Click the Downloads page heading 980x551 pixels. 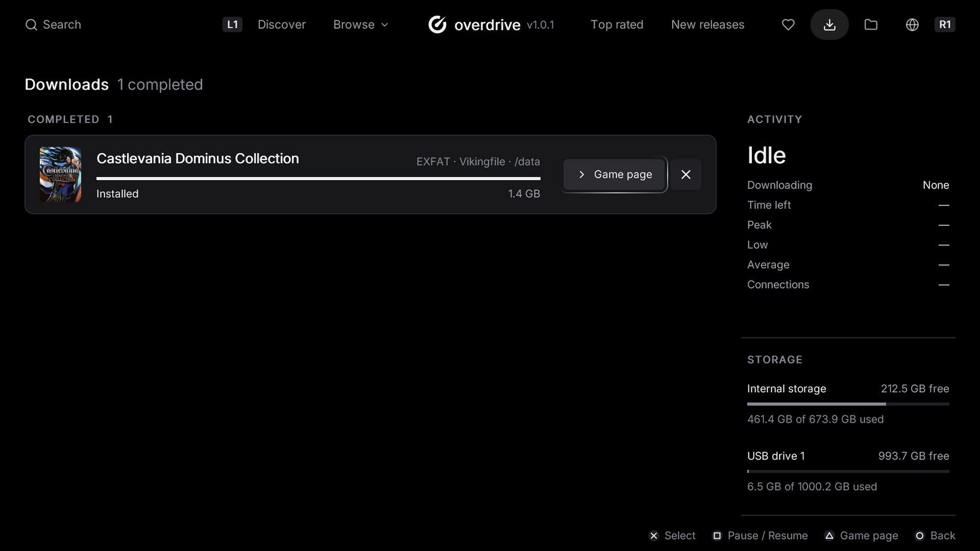click(x=67, y=85)
